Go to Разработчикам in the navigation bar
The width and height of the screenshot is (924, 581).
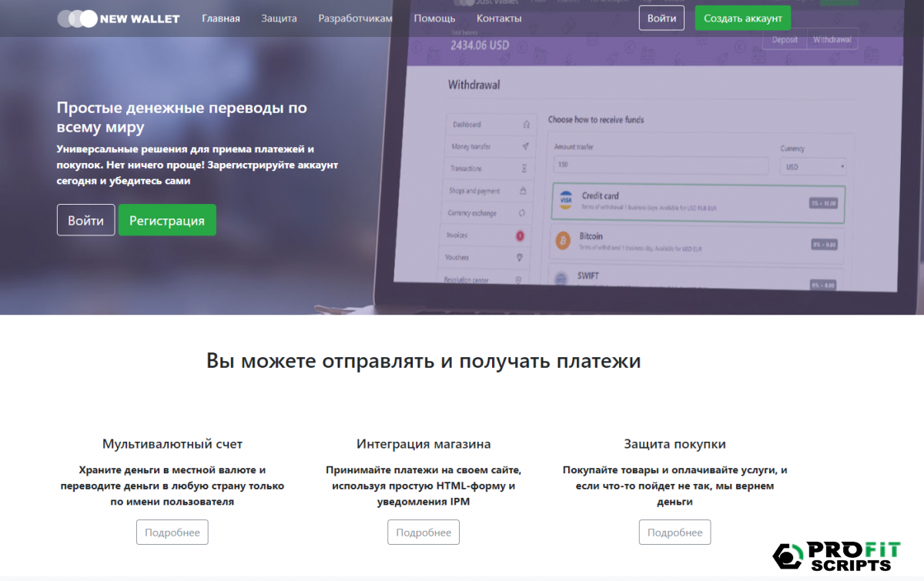pyautogui.click(x=355, y=18)
